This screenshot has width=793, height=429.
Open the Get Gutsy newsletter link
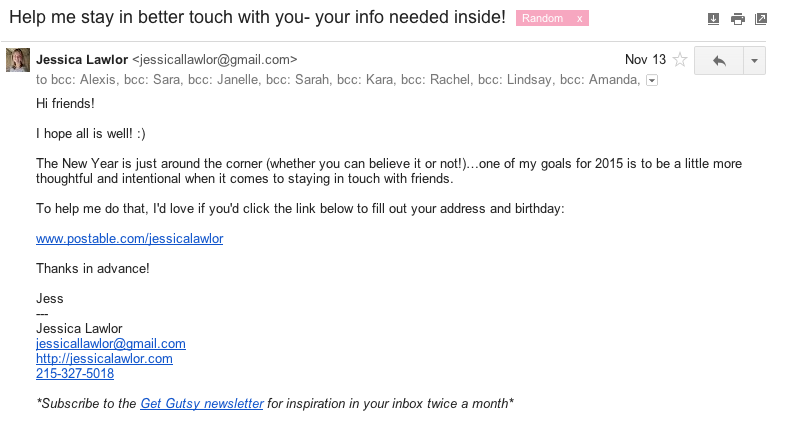[x=202, y=403]
